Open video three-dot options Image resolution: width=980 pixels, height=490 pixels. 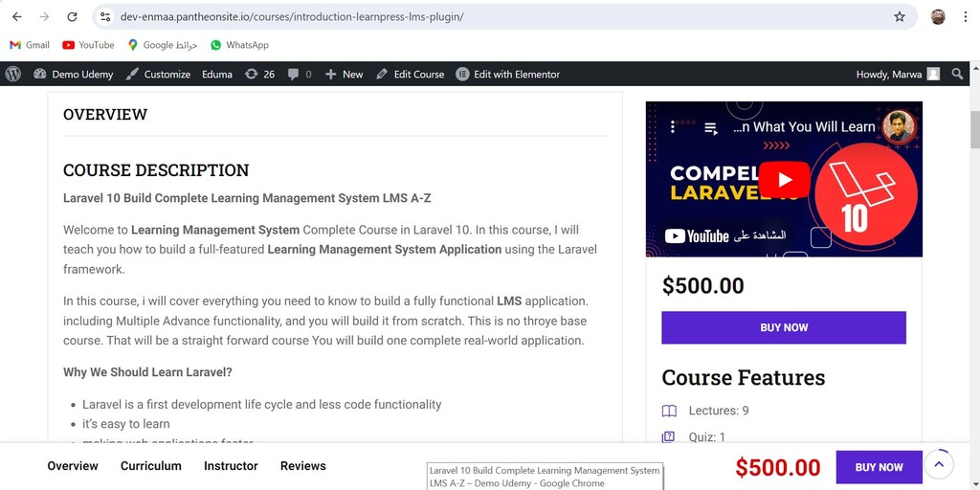point(673,127)
